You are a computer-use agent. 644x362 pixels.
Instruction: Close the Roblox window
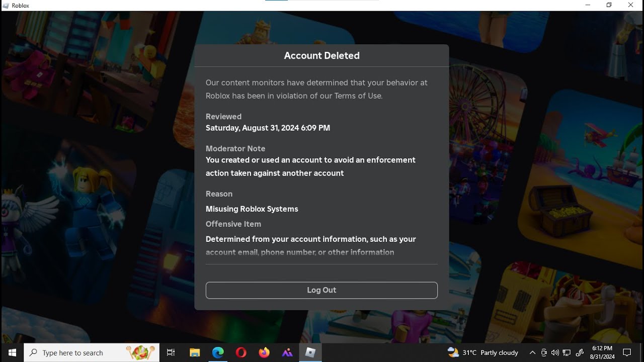631,5
